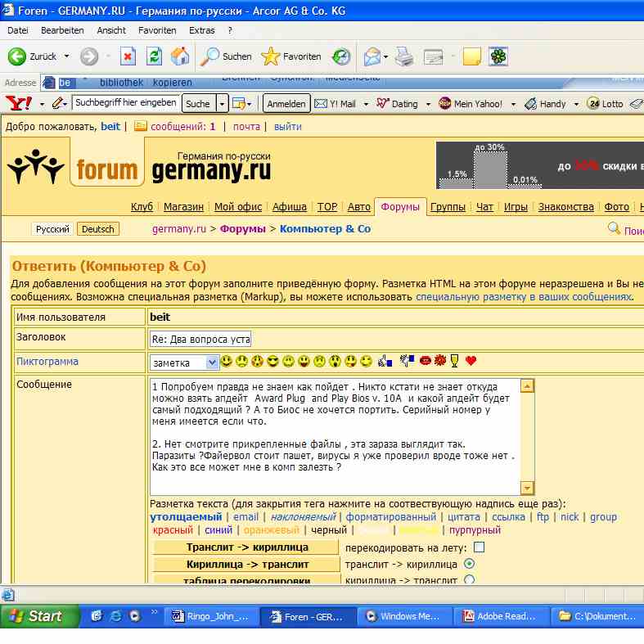This screenshot has height=644, width=644.
Task: Select the thumbs-down pictogram
Action: 407,361
